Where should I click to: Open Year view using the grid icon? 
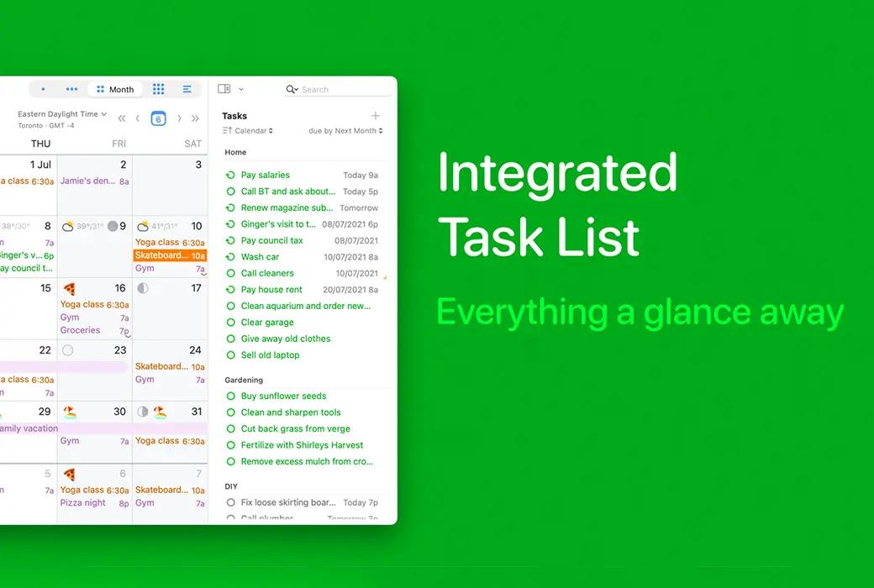pos(158,89)
